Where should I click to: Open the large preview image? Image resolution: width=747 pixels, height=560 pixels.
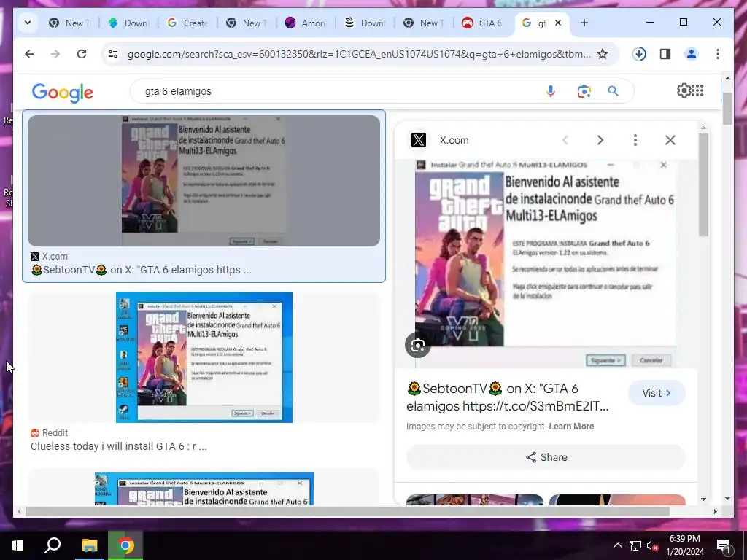point(546,263)
